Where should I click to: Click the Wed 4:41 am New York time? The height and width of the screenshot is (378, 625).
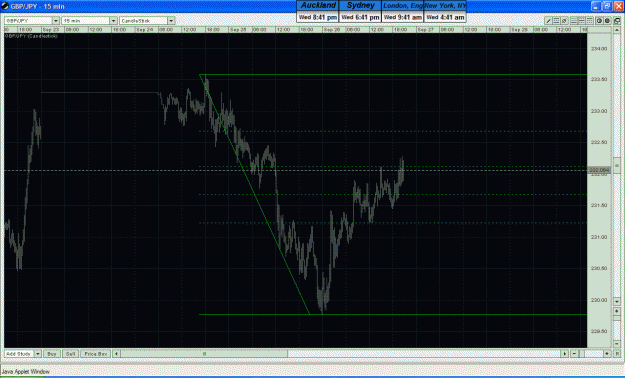(445, 17)
